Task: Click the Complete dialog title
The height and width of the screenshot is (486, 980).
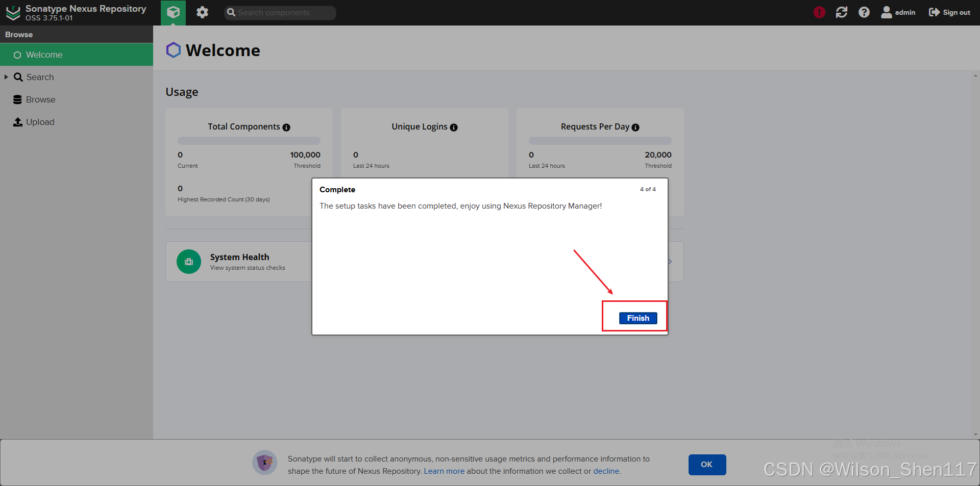Action: 337,189
